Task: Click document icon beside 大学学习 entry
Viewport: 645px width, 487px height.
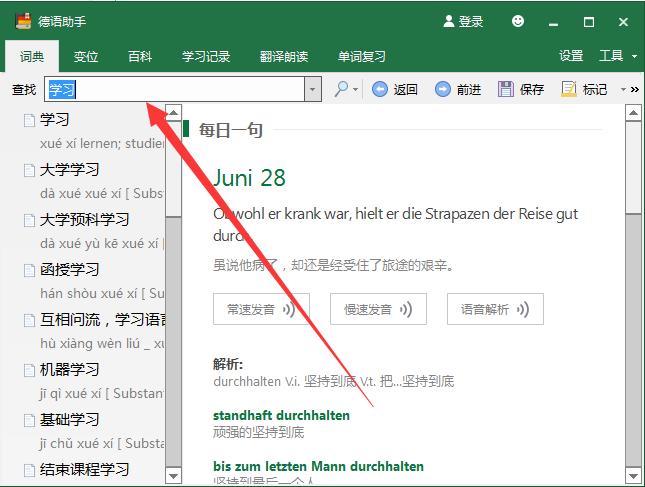Action: (29, 170)
